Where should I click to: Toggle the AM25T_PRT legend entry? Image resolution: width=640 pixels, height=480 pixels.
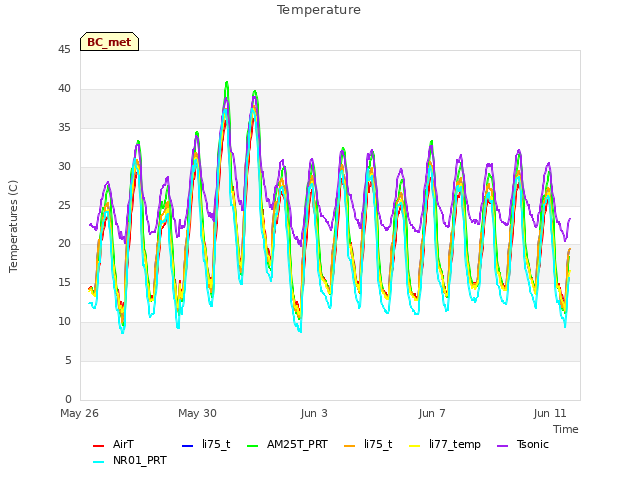coord(287,444)
